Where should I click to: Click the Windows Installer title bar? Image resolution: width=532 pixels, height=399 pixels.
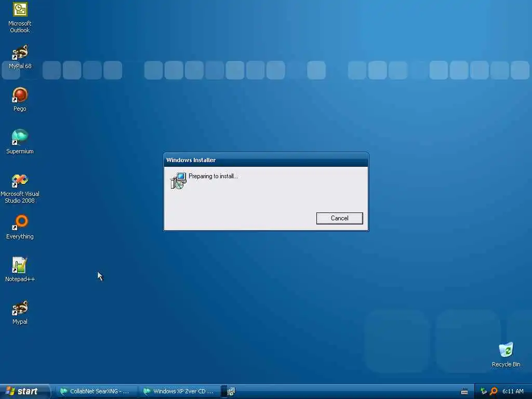pos(266,160)
